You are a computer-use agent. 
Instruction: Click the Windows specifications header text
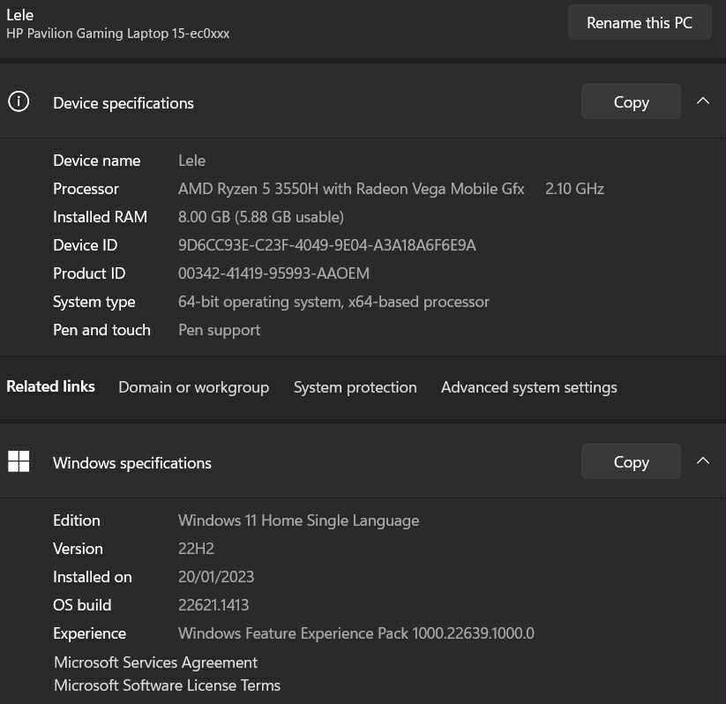[132, 463]
